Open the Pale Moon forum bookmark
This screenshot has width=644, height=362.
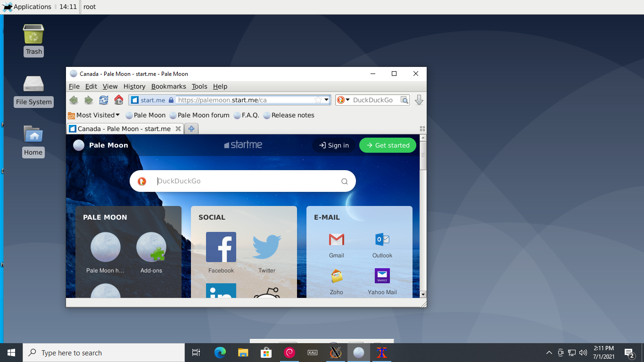(199, 115)
